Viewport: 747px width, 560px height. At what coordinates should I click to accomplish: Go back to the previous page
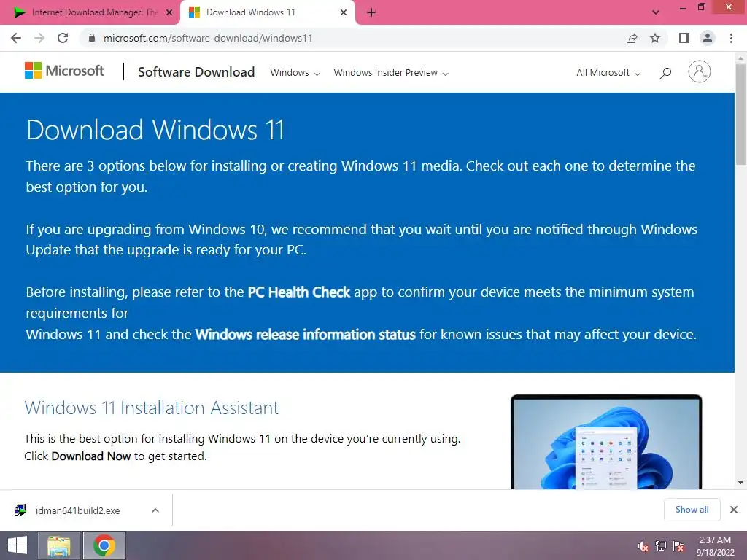point(16,38)
